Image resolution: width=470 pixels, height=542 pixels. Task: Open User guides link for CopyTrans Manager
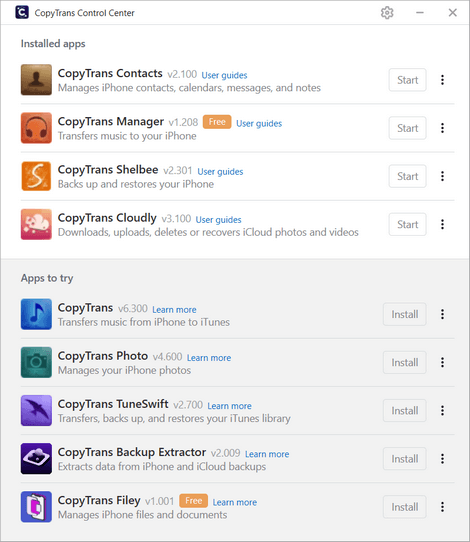pyautogui.click(x=259, y=123)
